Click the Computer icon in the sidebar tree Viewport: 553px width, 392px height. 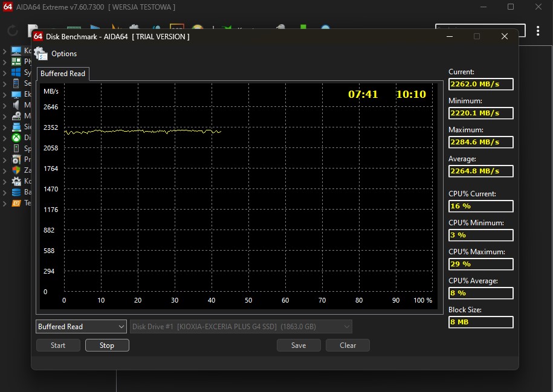(x=16, y=51)
